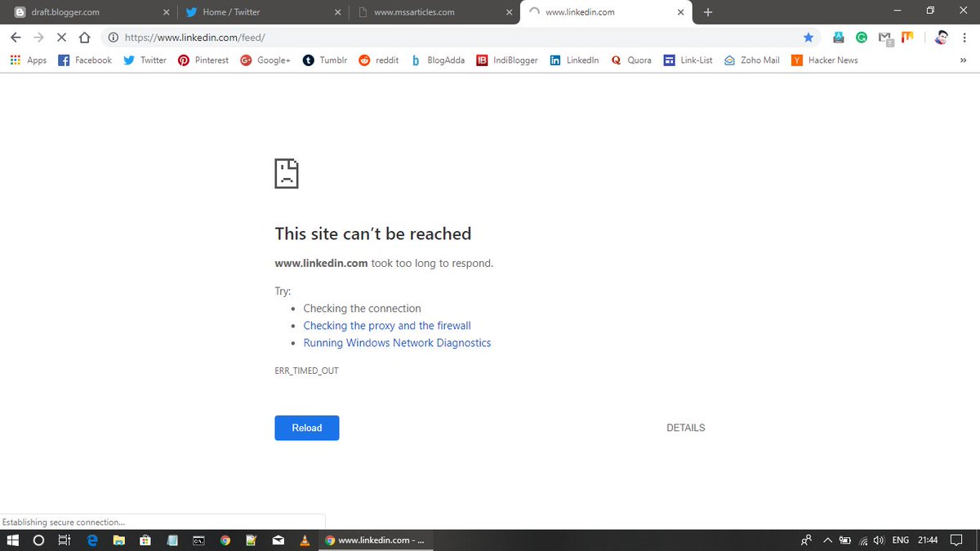This screenshot has width=980, height=551.
Task: Open the Quora bookmark
Action: (631, 60)
